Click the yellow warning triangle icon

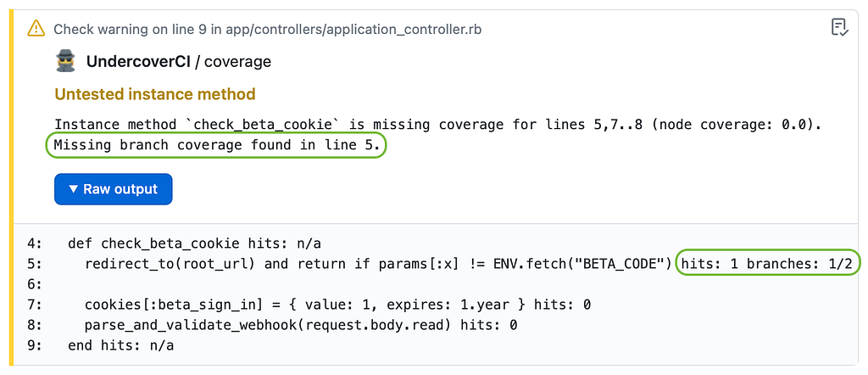click(36, 29)
